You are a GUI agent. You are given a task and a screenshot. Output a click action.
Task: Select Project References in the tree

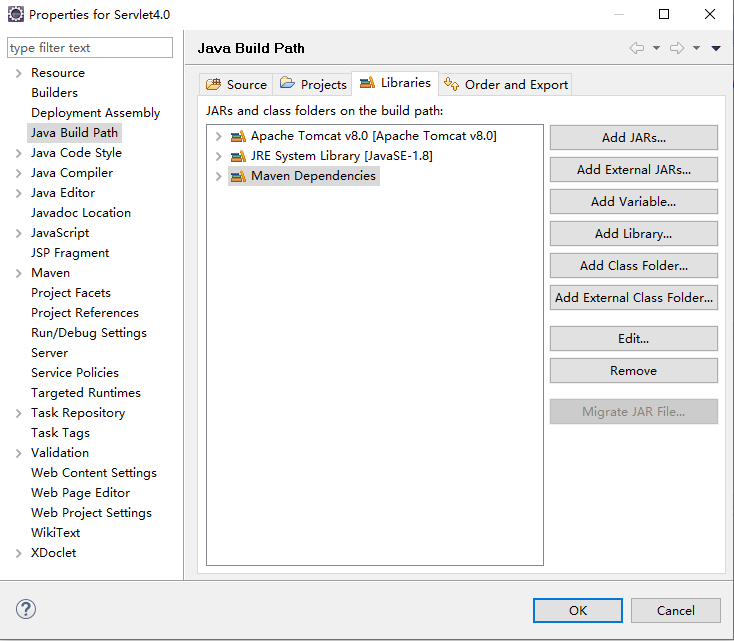point(85,313)
